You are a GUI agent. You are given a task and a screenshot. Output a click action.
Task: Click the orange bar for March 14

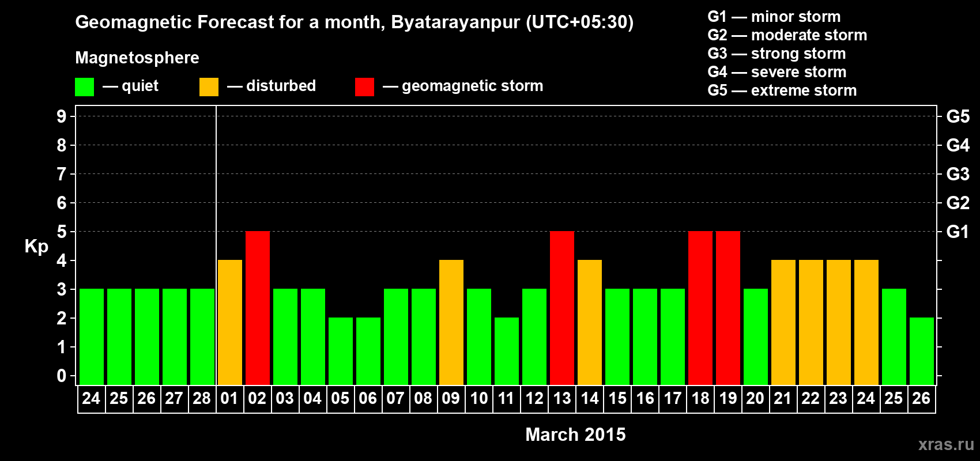(x=590, y=322)
